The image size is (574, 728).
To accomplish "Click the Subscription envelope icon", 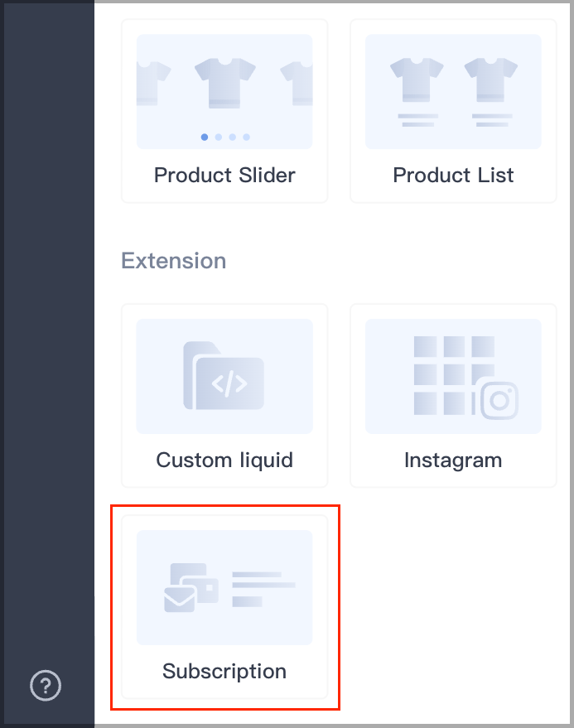I will tap(180, 600).
